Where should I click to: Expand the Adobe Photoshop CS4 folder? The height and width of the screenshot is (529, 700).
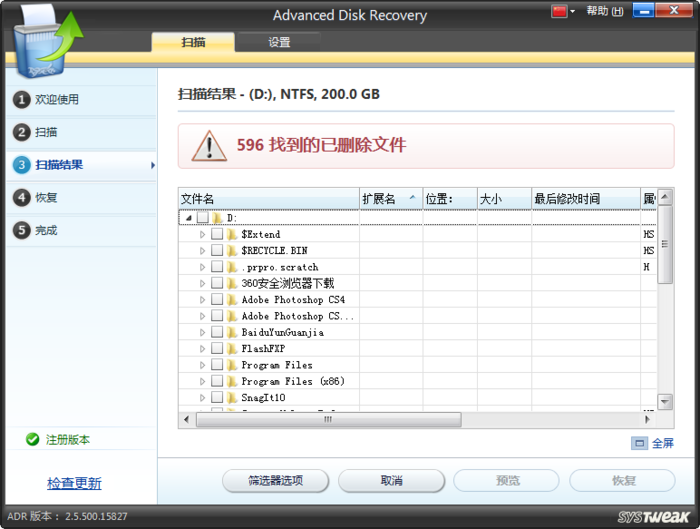coord(202,300)
